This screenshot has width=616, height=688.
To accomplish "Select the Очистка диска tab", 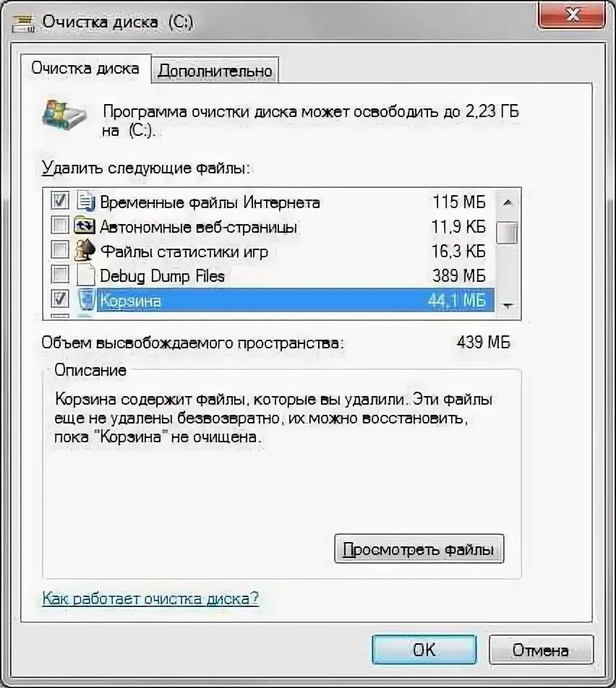I will 85,68.
